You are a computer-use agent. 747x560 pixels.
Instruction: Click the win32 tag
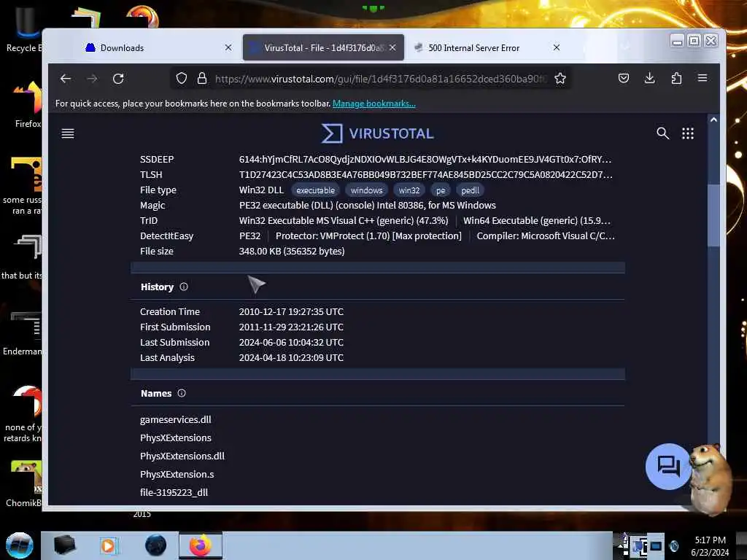(x=409, y=190)
